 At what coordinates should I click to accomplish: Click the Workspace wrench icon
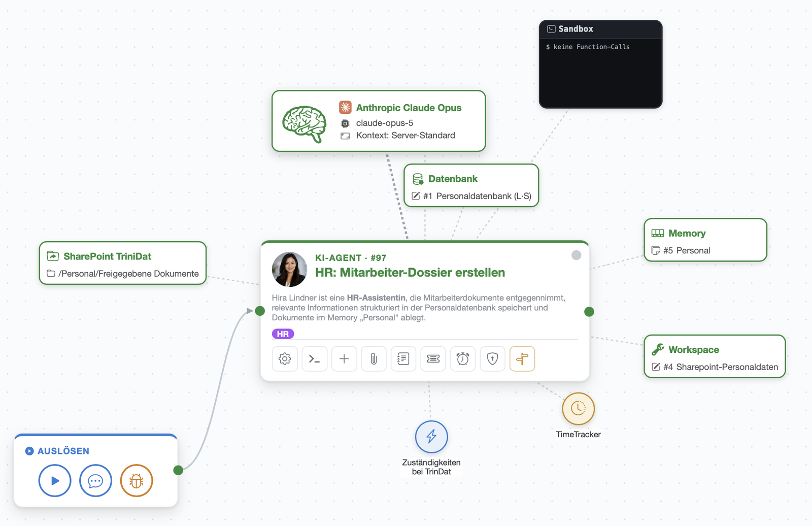click(x=658, y=349)
